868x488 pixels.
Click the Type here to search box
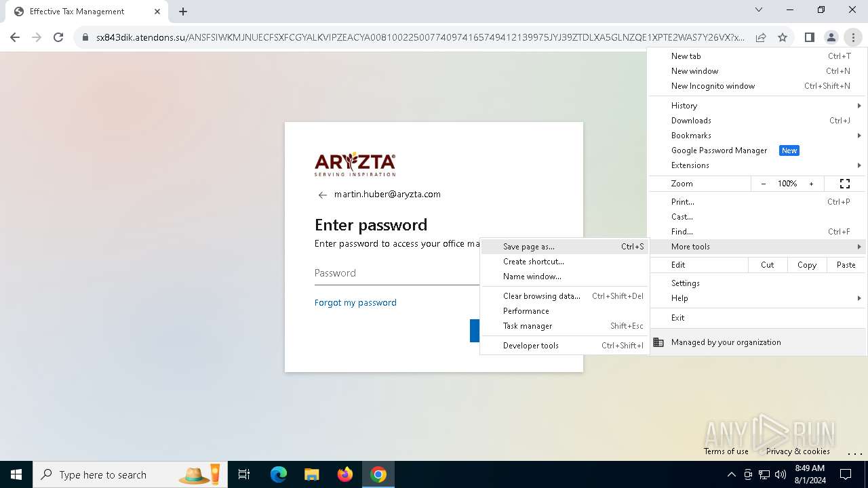pos(130,474)
